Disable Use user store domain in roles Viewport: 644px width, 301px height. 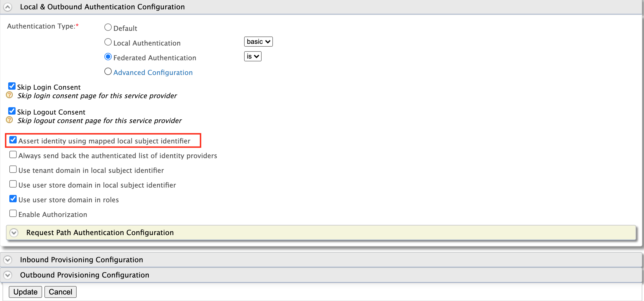coord(13,199)
